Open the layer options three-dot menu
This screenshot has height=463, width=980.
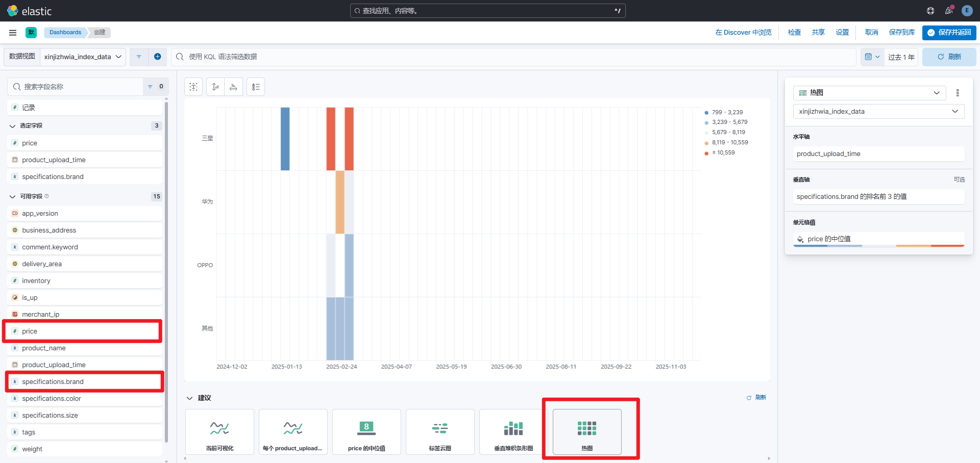coord(958,93)
